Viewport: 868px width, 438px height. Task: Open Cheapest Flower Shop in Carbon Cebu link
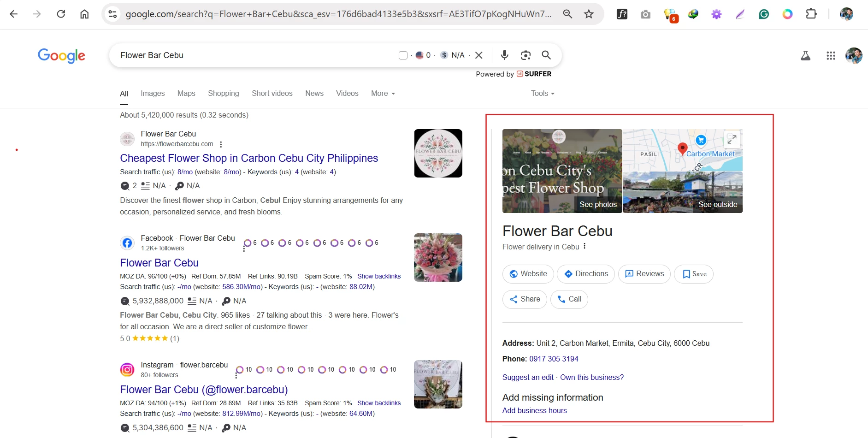[x=249, y=158]
